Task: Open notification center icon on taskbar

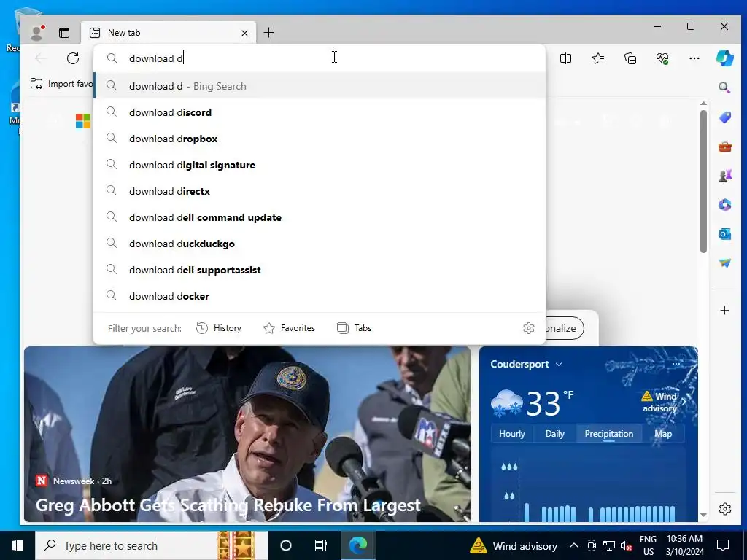Action: coord(723,545)
